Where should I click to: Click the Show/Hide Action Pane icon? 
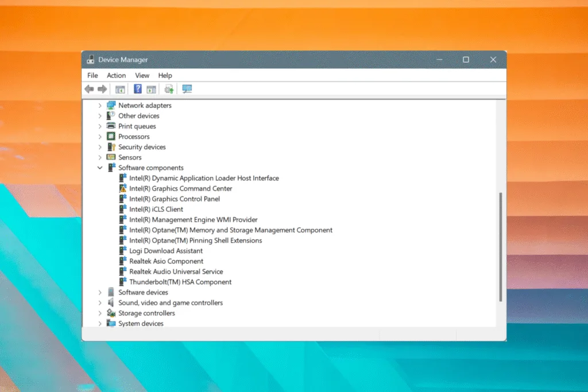(x=151, y=89)
